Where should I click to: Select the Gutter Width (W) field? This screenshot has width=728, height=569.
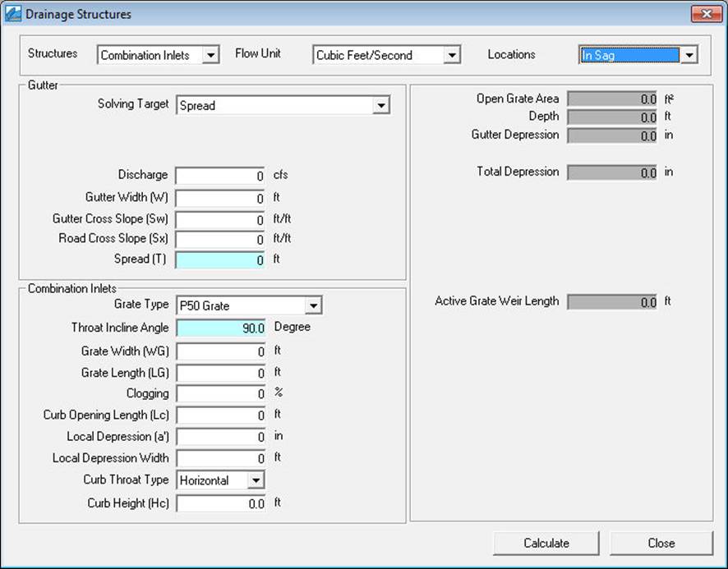(218, 196)
